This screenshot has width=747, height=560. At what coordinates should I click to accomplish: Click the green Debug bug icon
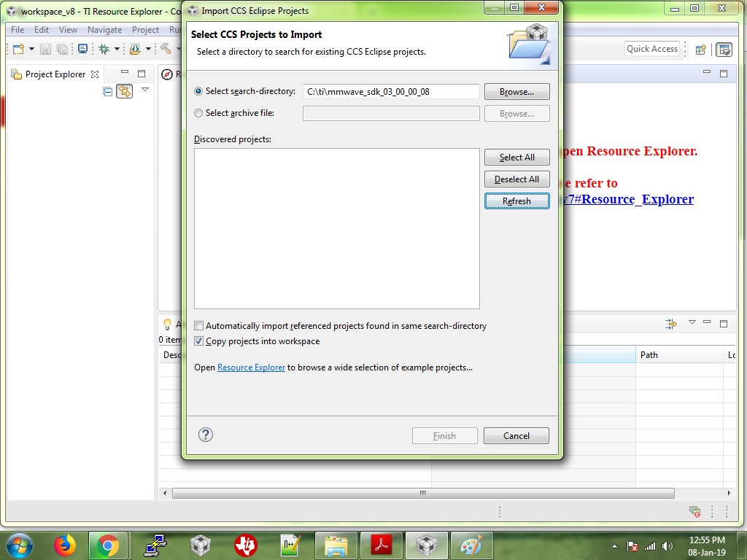pyautogui.click(x=104, y=49)
